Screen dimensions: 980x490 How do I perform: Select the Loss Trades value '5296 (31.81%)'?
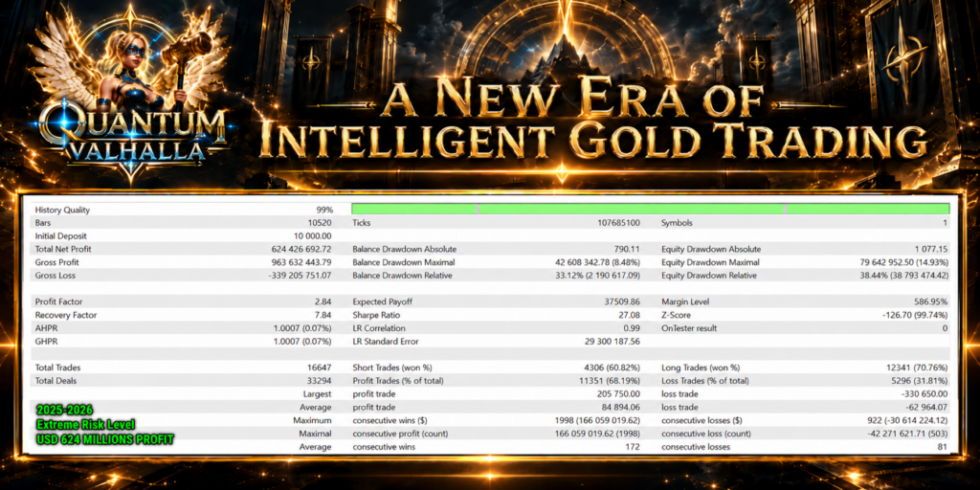tap(922, 381)
